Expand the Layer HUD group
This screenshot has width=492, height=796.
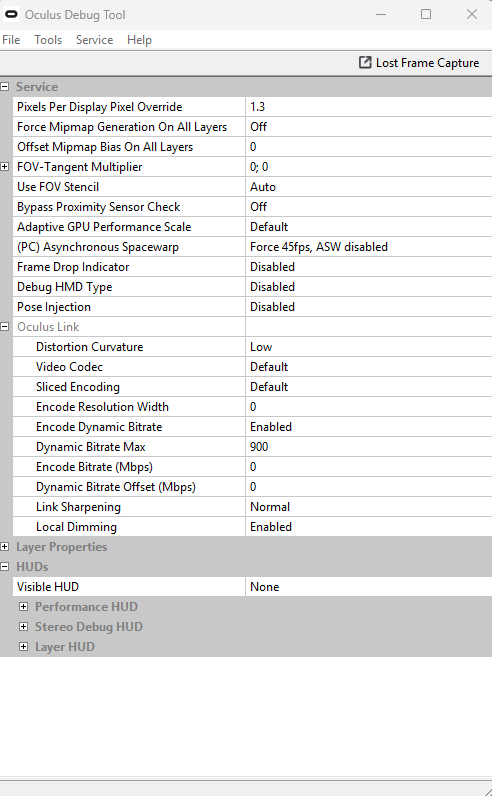coord(23,647)
